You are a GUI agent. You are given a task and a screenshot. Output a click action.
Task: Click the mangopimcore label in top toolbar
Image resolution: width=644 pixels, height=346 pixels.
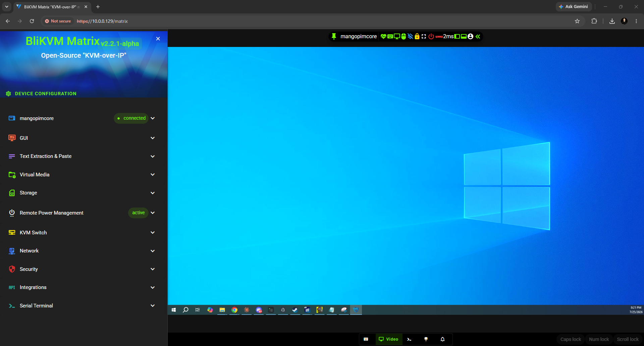coord(359,36)
